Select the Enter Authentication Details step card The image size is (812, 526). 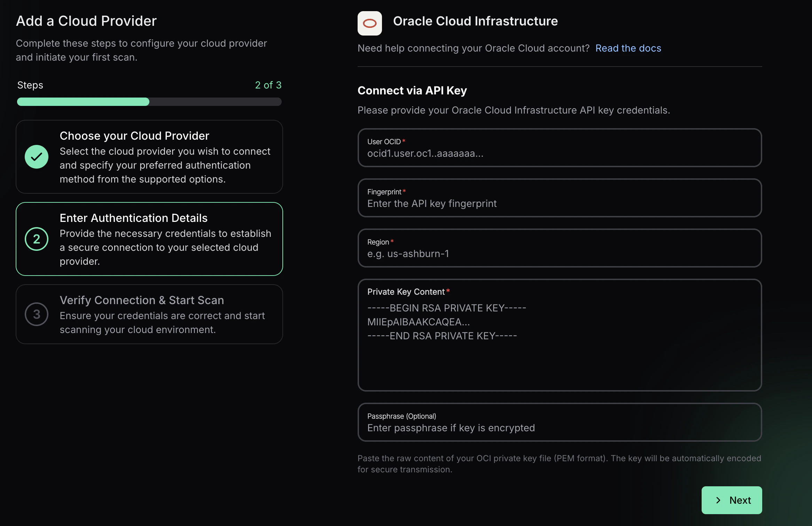149,239
